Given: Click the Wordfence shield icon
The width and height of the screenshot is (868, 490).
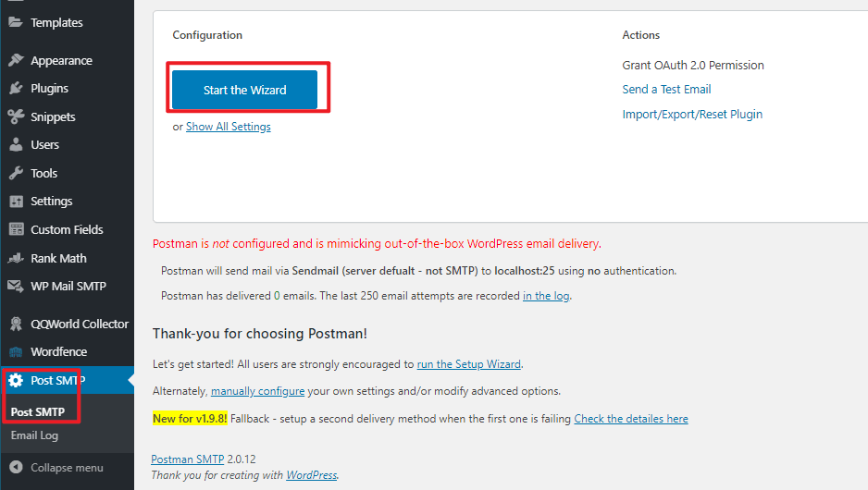Looking at the screenshot, I should [x=16, y=351].
